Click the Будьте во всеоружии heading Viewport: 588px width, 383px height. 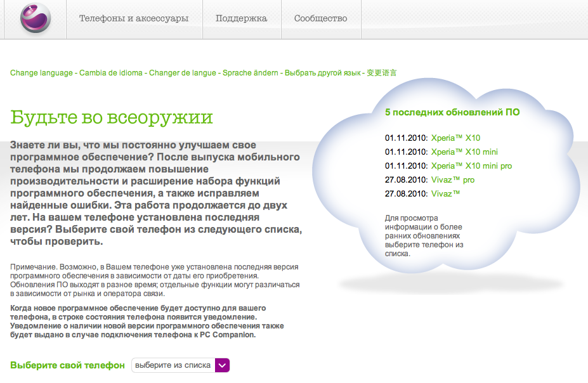(112, 117)
